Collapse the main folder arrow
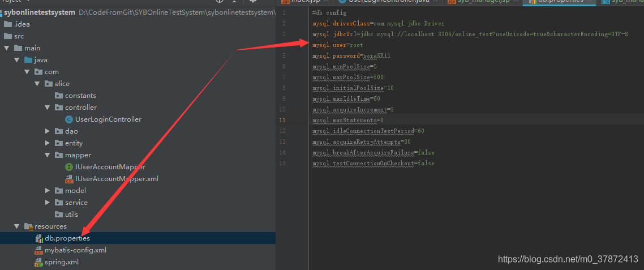The height and width of the screenshot is (270, 644). coord(7,48)
